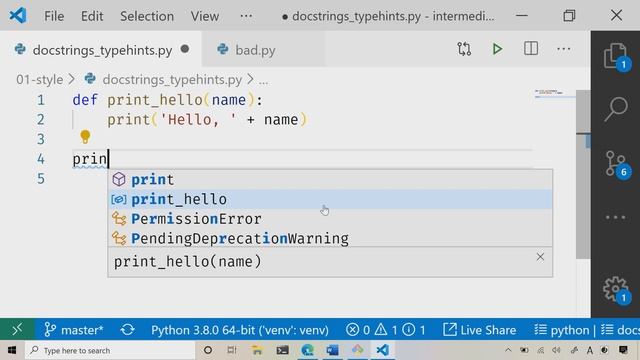The image size is (640, 360).
Task: Open changes compare icon in editor toolbar
Action: [464, 49]
